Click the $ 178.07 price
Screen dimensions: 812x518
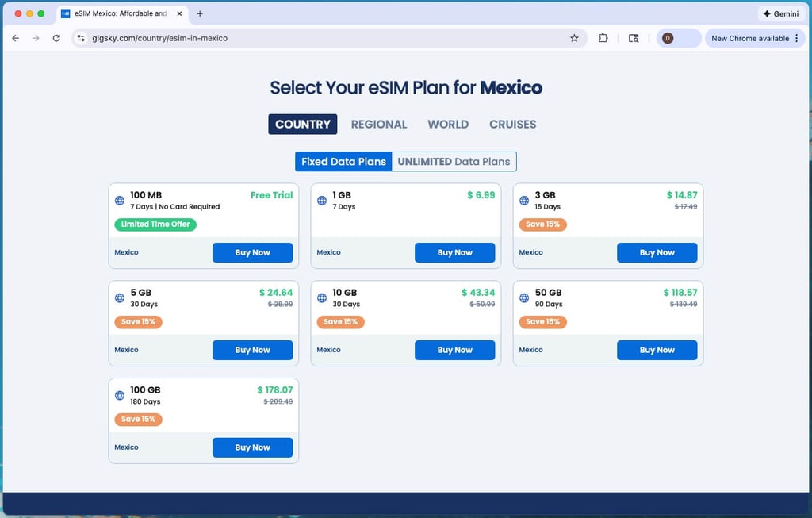tap(275, 390)
